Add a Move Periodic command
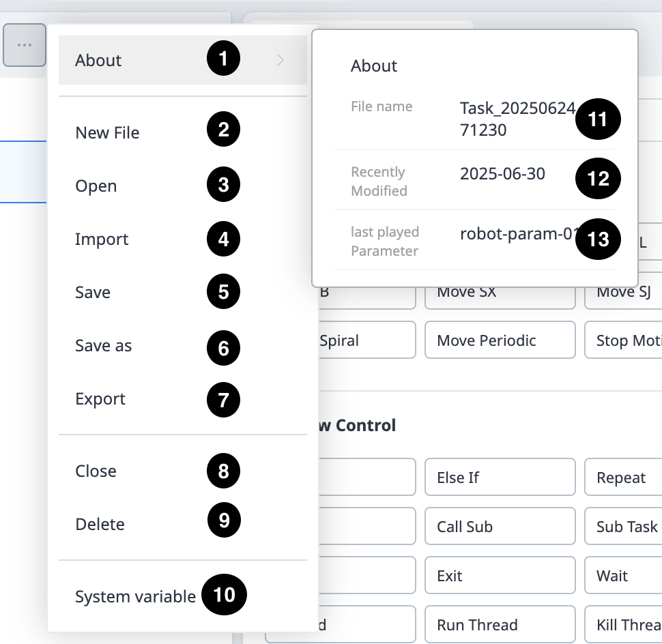The image size is (662, 644). click(500, 340)
